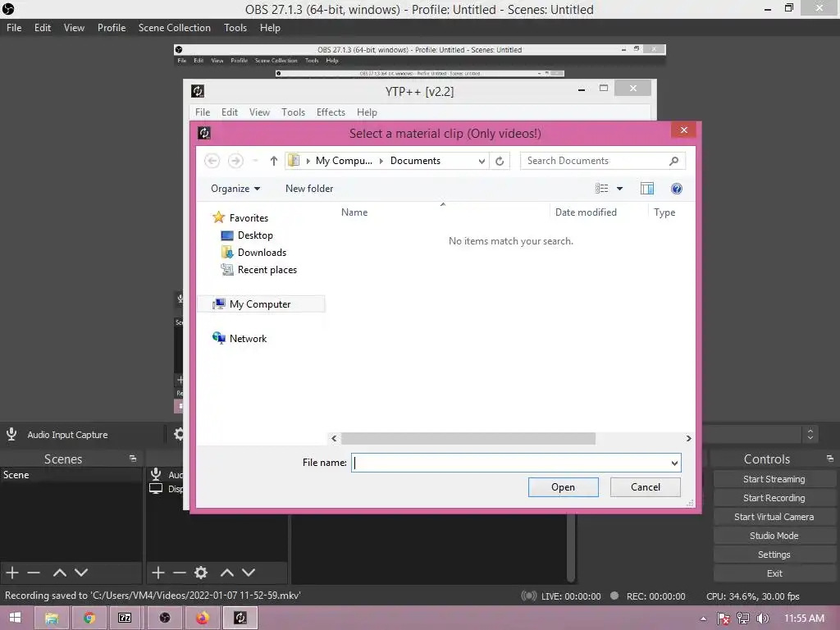
Task: Remove selected scene with minus icon
Action: coord(34,573)
